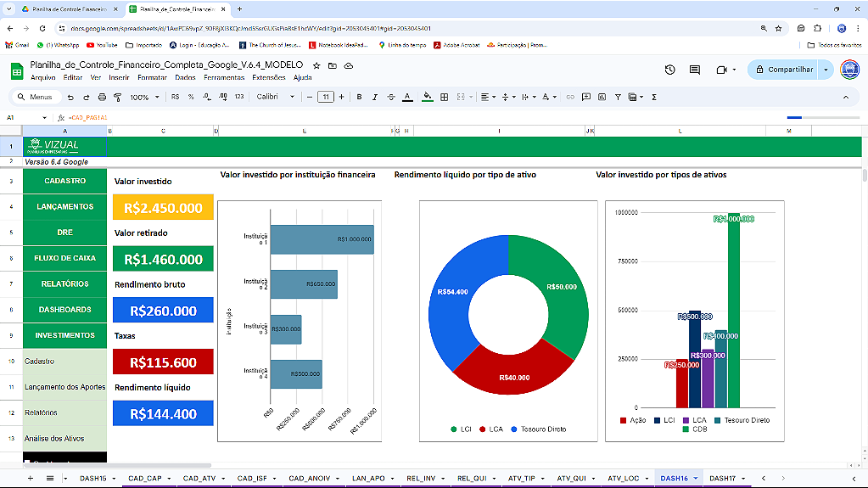868x488 pixels.
Task: Open the zoom 100% dropdown
Action: 144,98
